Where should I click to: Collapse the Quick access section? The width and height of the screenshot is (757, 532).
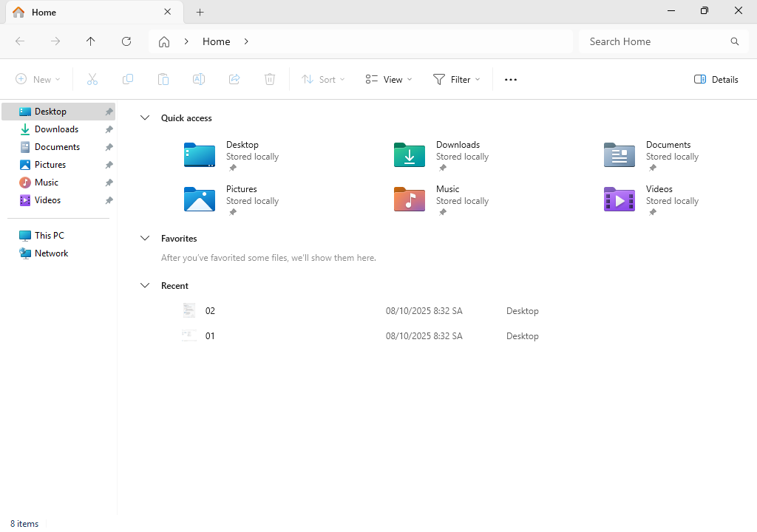coord(145,118)
